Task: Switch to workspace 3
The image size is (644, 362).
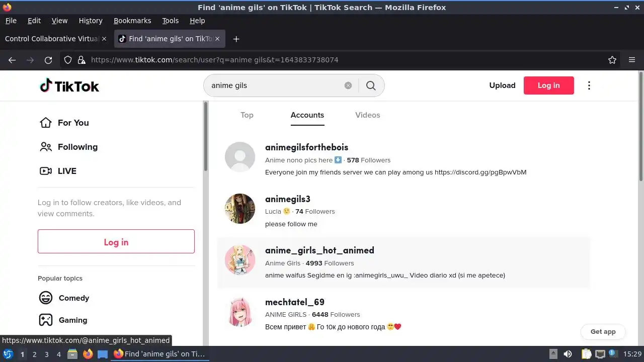Action: point(46,354)
